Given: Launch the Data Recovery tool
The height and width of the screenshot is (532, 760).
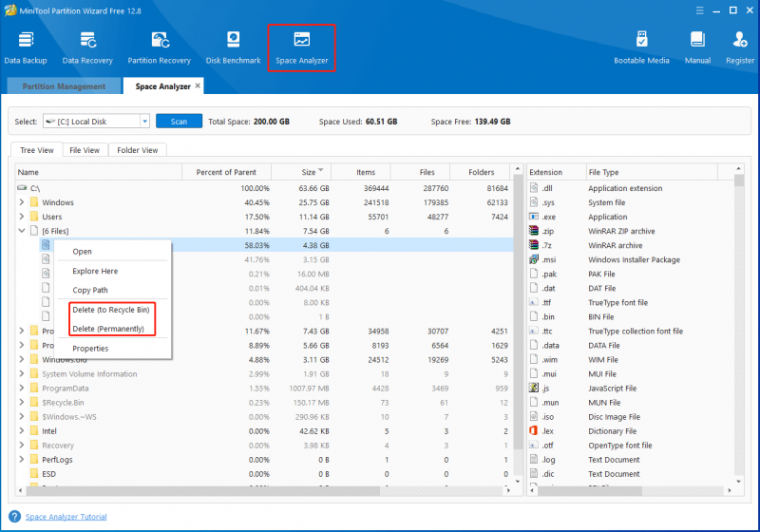Looking at the screenshot, I should [87, 47].
